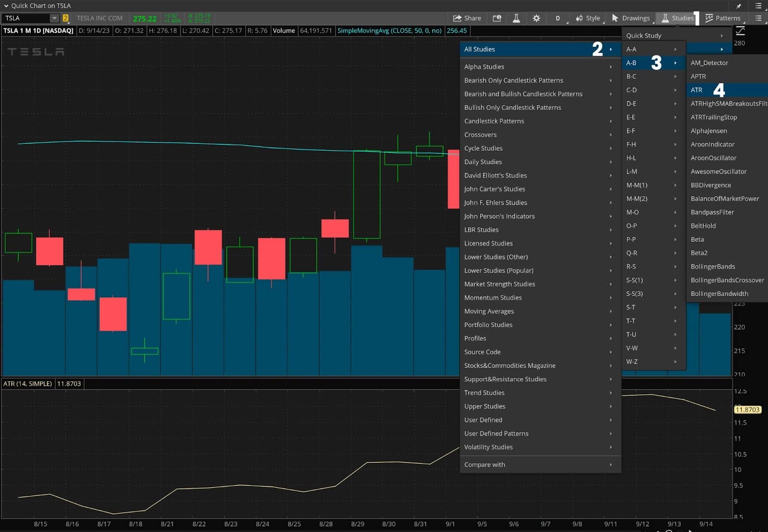Click the Studies toolbar button
768x532 pixels.
pyautogui.click(x=677, y=18)
